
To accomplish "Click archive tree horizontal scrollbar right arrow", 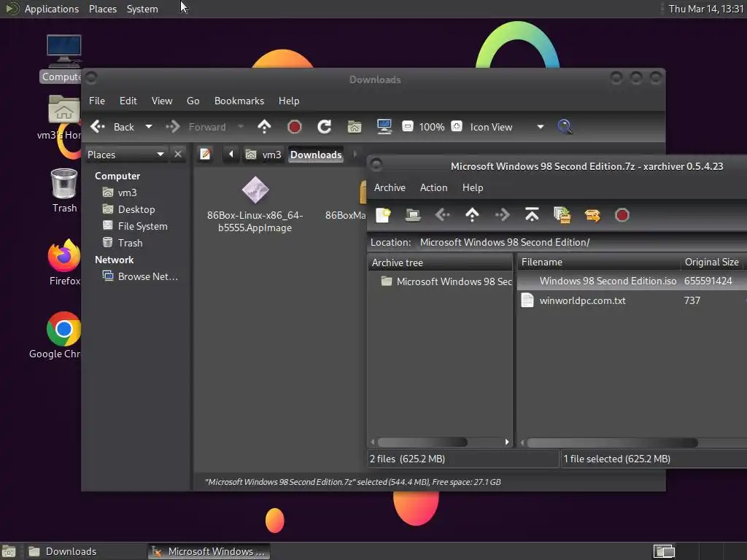I will (x=507, y=442).
